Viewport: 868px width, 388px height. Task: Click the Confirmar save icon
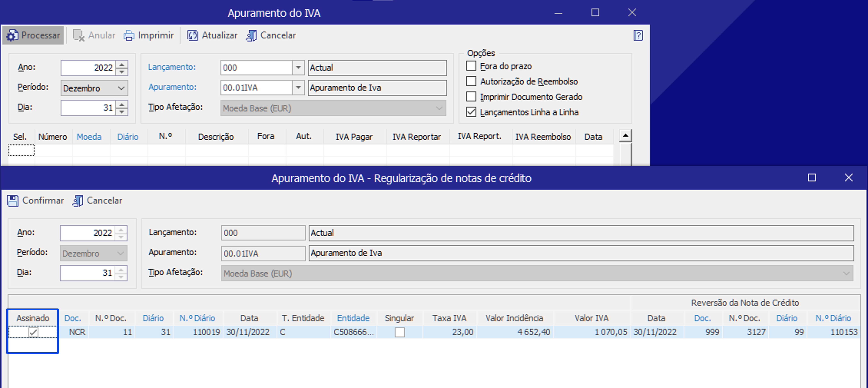point(13,201)
